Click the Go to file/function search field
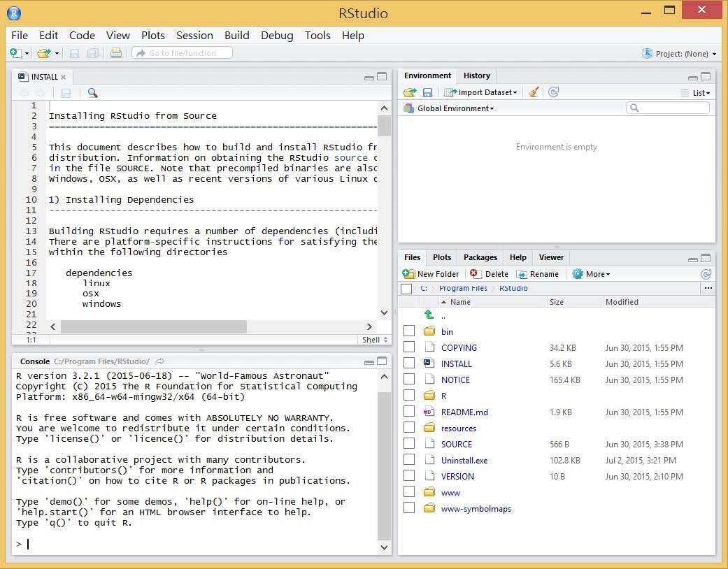Screen dimensions: 728x569 183,53
